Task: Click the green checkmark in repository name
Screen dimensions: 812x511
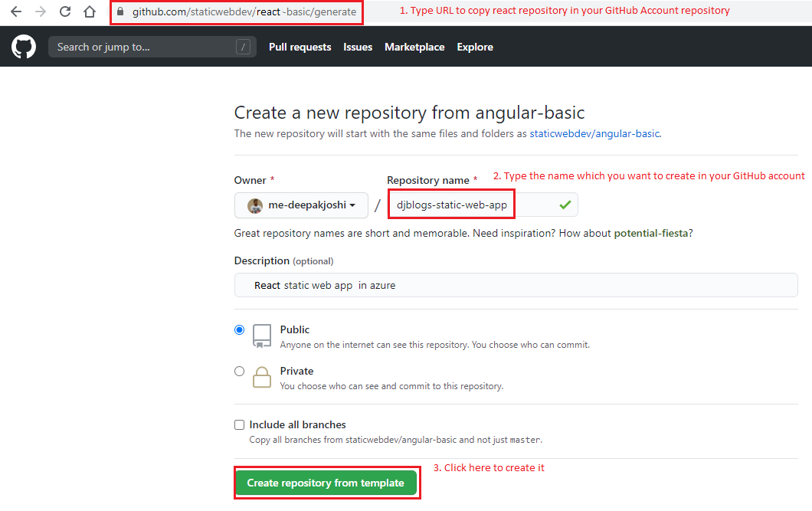Action: (x=565, y=205)
